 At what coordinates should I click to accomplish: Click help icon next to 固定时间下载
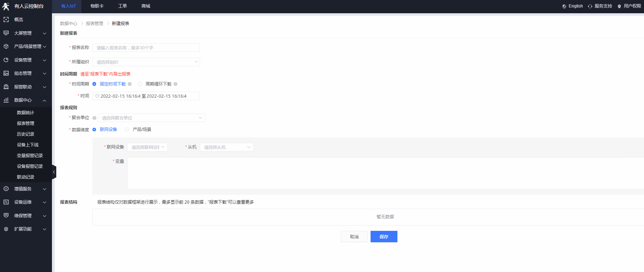[x=130, y=84]
